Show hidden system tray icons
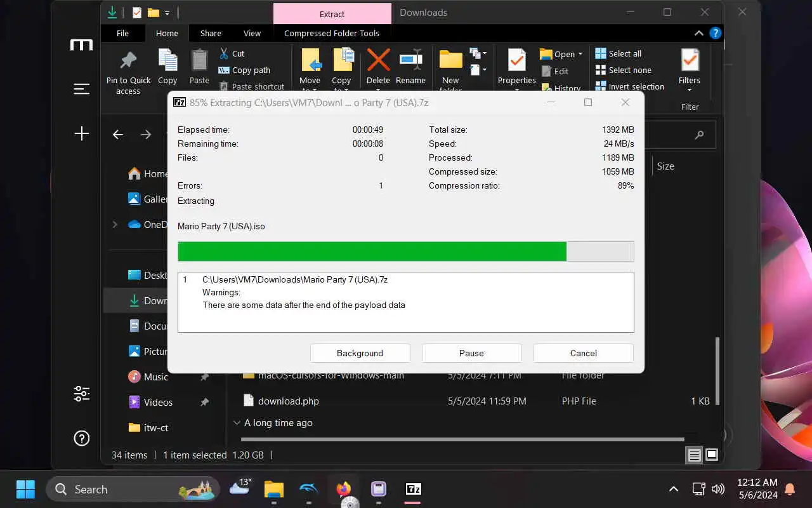Image resolution: width=812 pixels, height=508 pixels. click(x=674, y=489)
